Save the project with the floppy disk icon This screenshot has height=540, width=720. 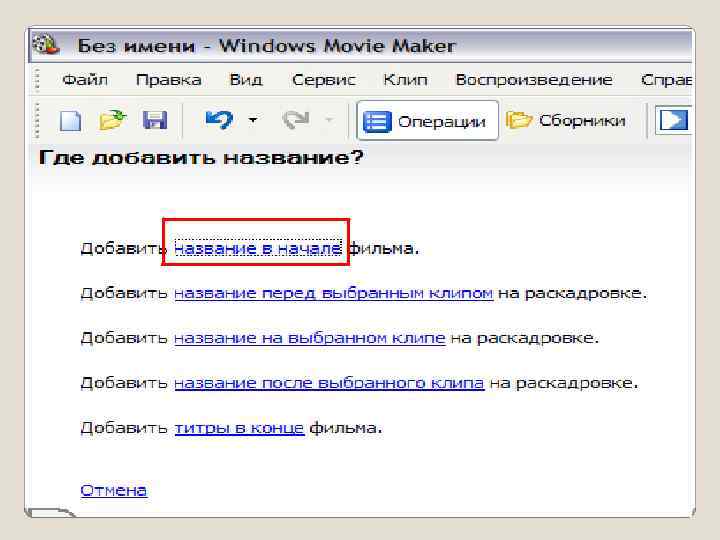point(155,121)
